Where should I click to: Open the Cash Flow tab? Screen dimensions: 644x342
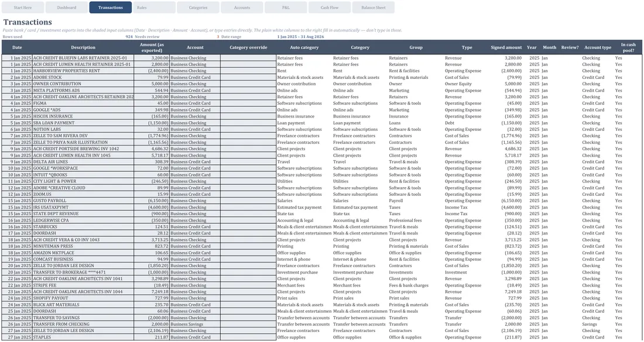pos(330,8)
